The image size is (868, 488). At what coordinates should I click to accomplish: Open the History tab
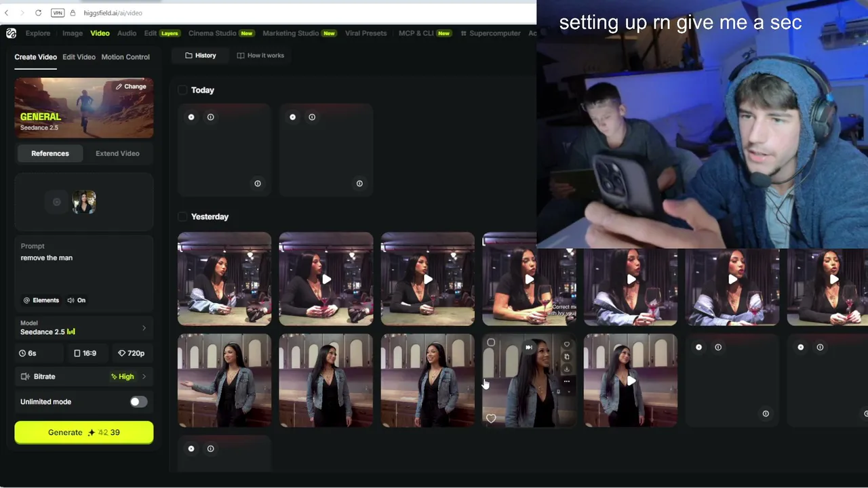(x=201, y=56)
